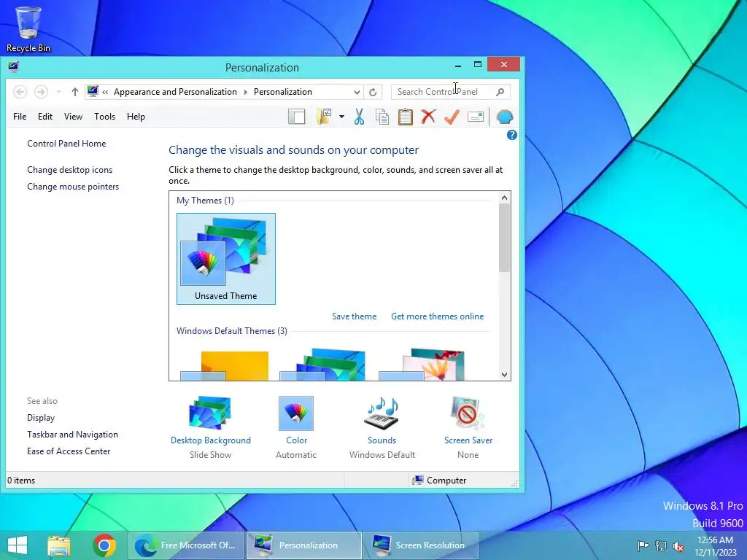Click the red X Delete icon
Image resolution: width=747 pixels, height=560 pixels.
click(428, 116)
